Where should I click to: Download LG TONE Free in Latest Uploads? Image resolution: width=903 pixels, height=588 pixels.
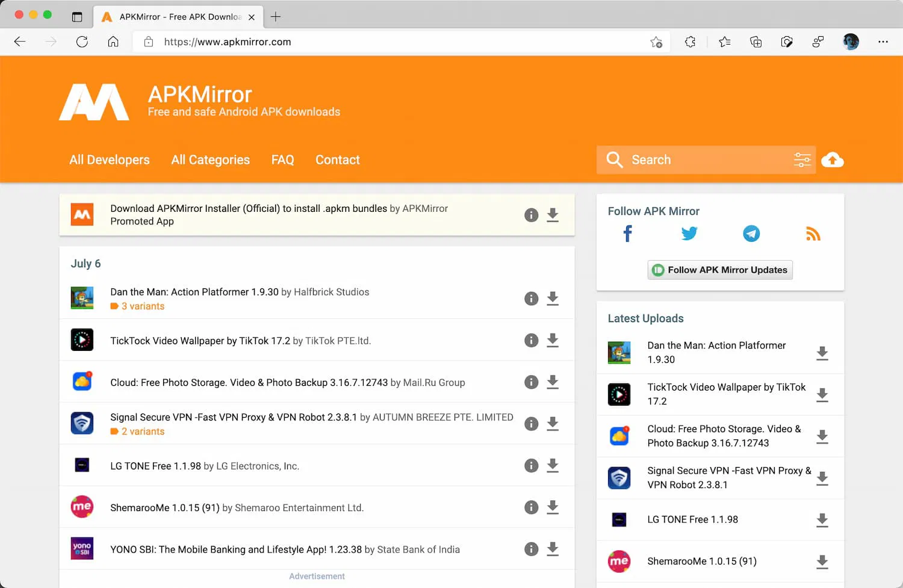[x=822, y=520]
